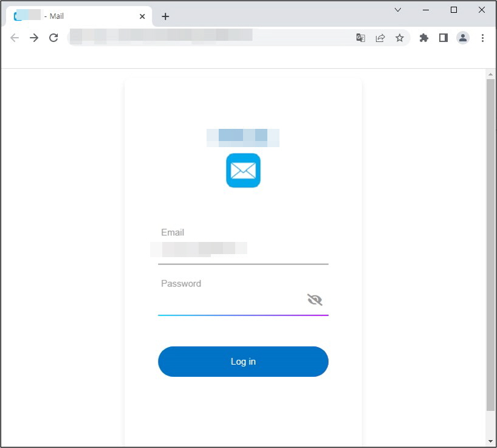Open the extensions puzzle icon
The image size is (497, 448).
(x=423, y=38)
